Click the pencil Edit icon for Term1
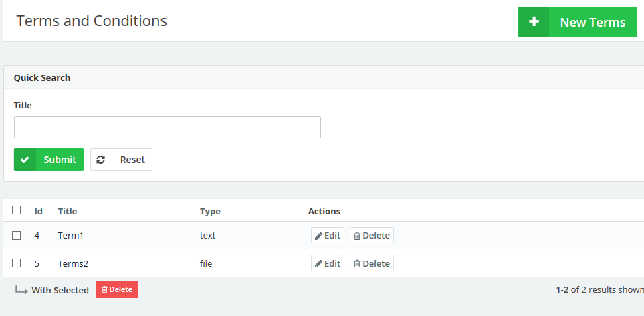 point(319,236)
